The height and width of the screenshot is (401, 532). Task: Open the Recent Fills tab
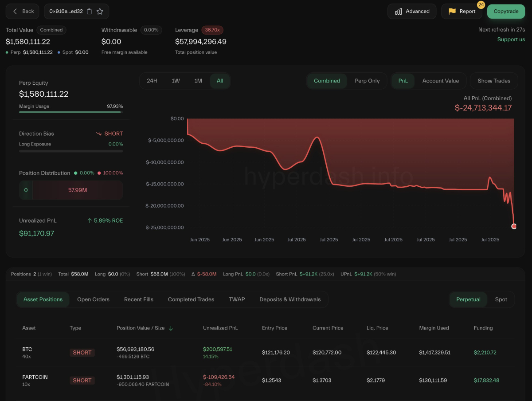[x=139, y=299]
